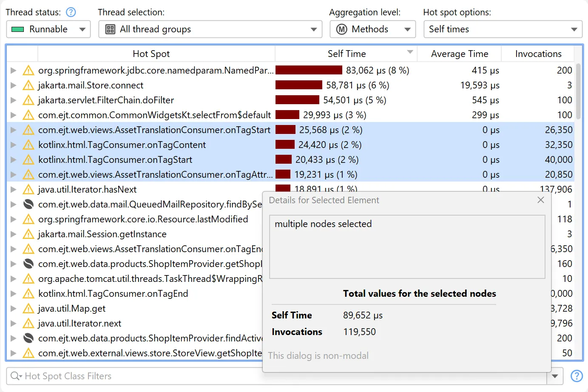Click filtered-method icon beside QueuedMailRepository.findBySe
This screenshot has width=588, height=392.
[28, 204]
